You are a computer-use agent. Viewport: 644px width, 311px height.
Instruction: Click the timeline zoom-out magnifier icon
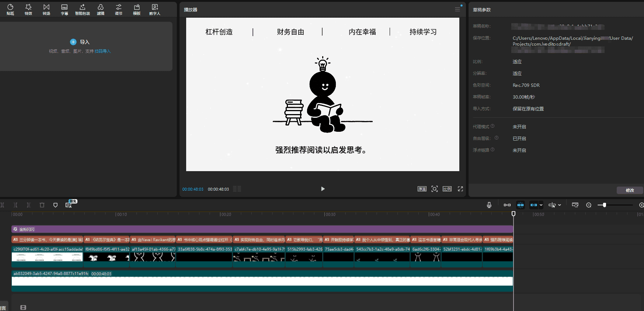[589, 205]
